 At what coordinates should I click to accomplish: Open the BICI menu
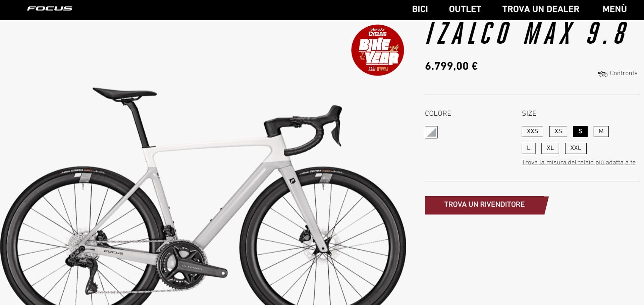pos(420,9)
